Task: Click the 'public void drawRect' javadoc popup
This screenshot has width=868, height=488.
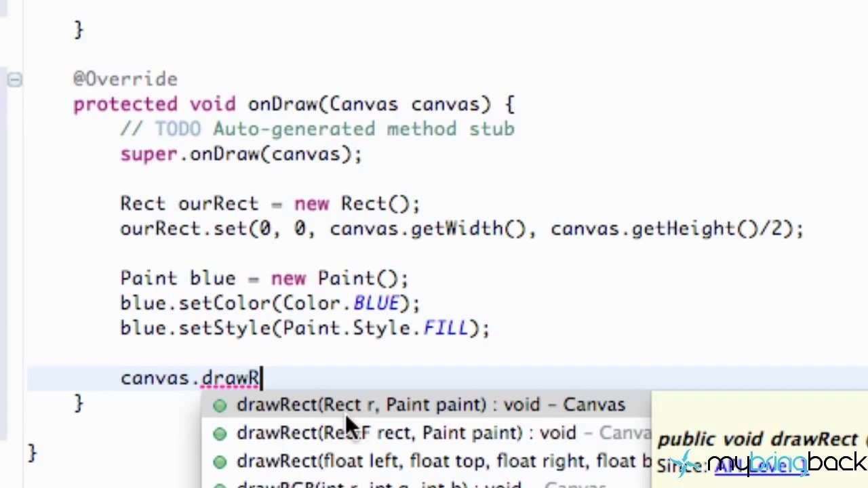Action: pyautogui.click(x=759, y=439)
